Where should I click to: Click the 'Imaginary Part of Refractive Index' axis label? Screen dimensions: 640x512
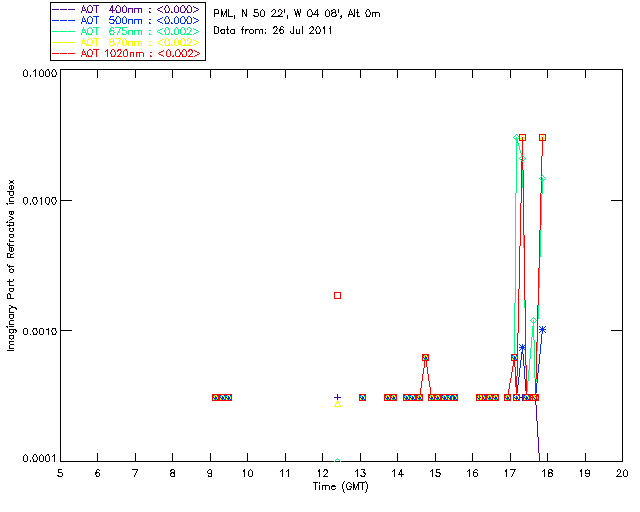point(11,265)
